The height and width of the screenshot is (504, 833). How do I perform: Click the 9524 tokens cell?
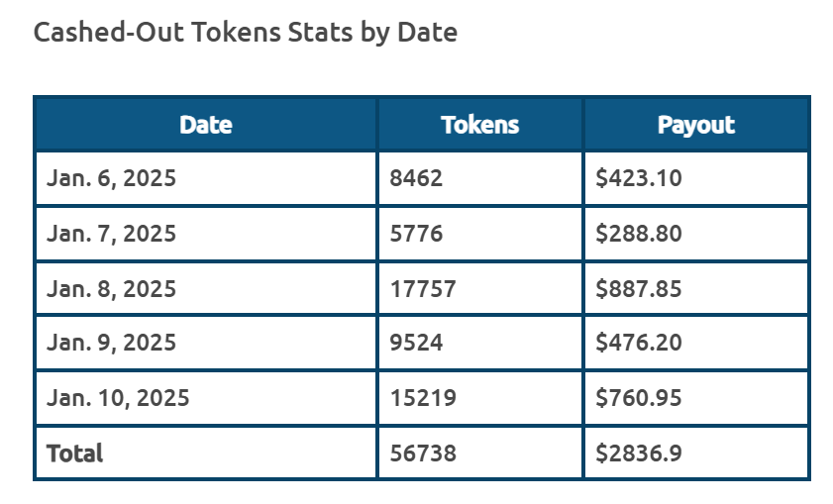point(480,343)
